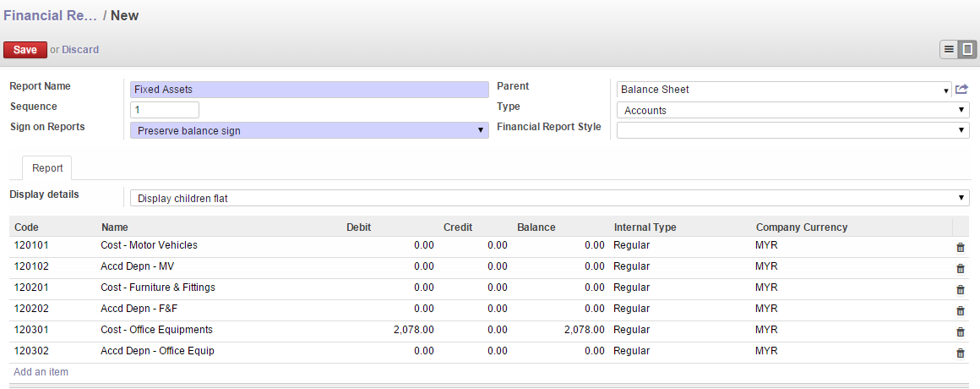
Task: Open the Type dropdown set to Accounts
Action: click(x=793, y=110)
